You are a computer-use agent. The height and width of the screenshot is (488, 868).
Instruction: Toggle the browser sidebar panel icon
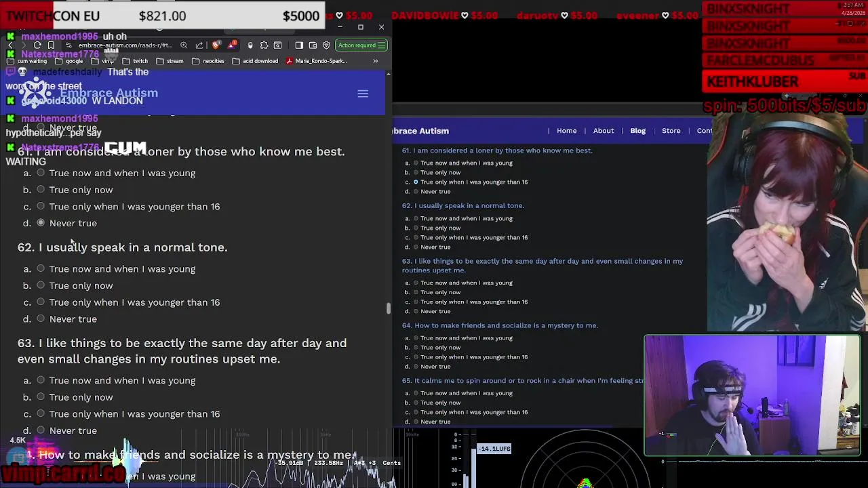tap(299, 45)
